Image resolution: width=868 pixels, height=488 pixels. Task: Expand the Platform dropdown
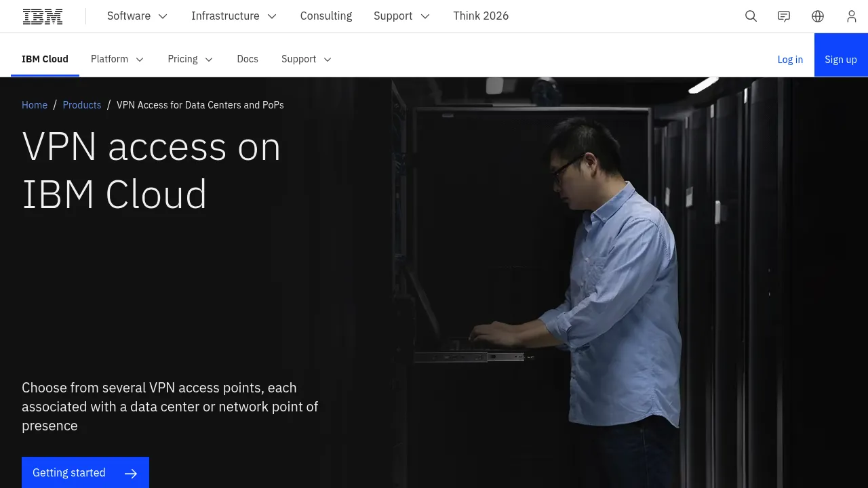117,59
